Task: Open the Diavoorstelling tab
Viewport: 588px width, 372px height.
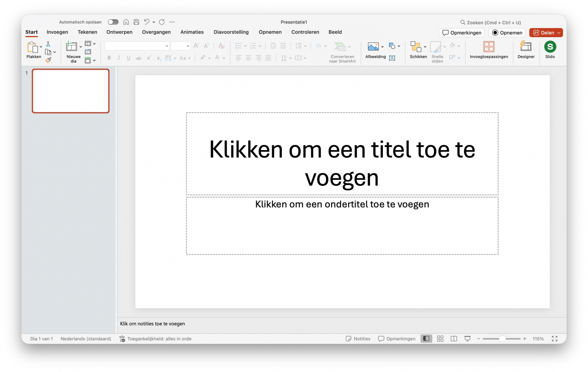Action: pos(231,32)
